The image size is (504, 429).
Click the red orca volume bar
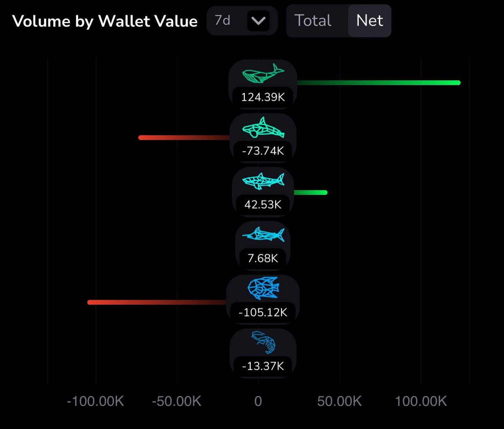point(184,138)
